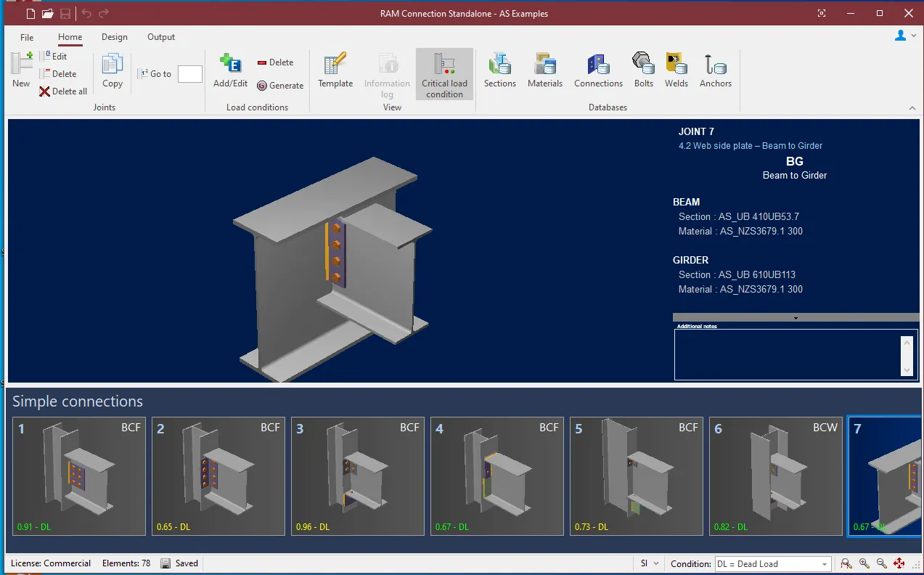Click Delete joint button
The image size is (924, 575).
pyautogui.click(x=58, y=73)
